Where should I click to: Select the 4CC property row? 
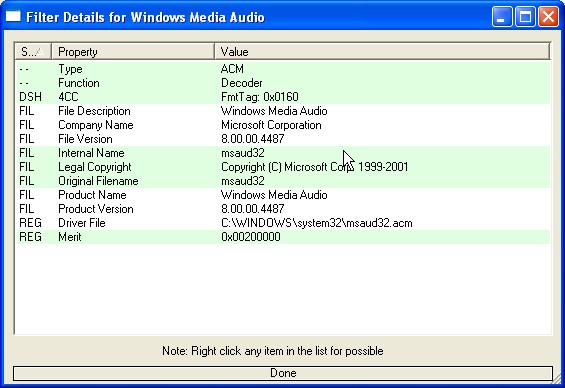tap(283, 97)
